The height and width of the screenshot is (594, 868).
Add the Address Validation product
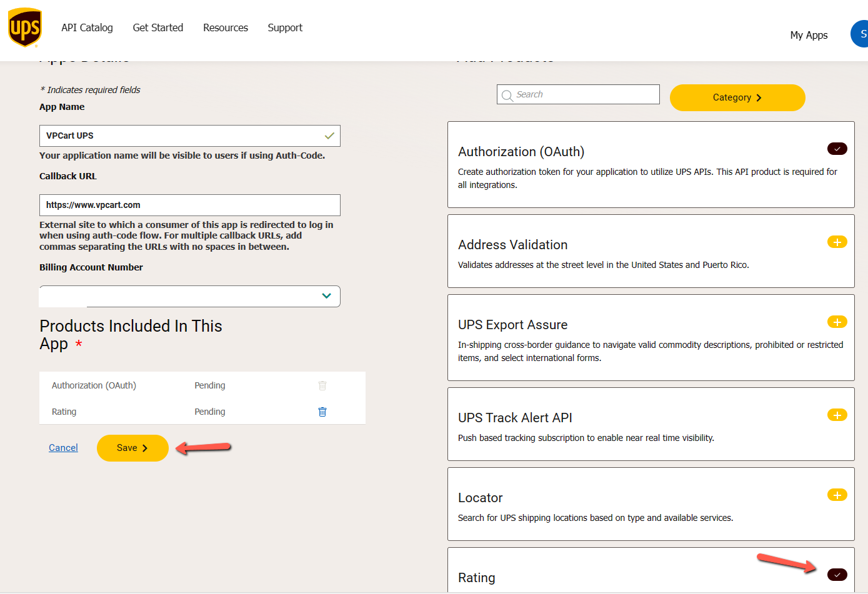[837, 242]
